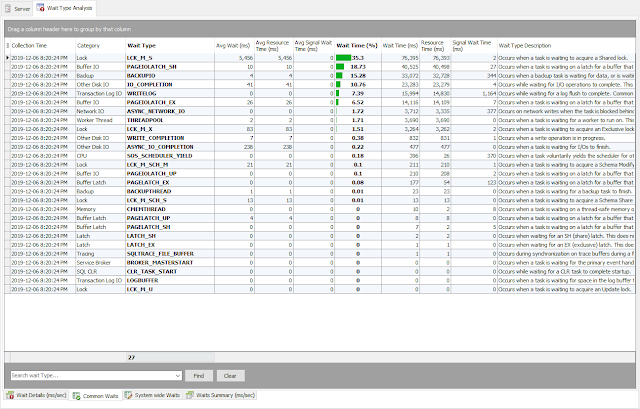Click the Worker Thread category cell
Image resolution: width=640 pixels, height=409 pixels.
100,120
